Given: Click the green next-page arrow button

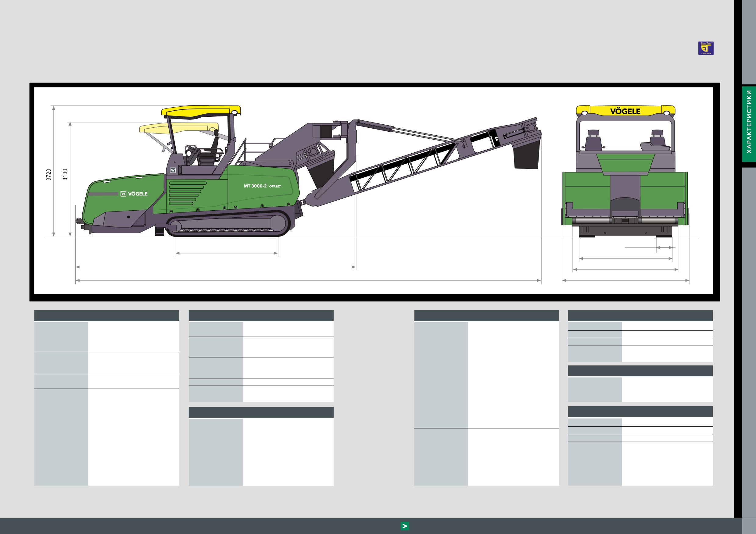Looking at the screenshot, I should (405, 526).
